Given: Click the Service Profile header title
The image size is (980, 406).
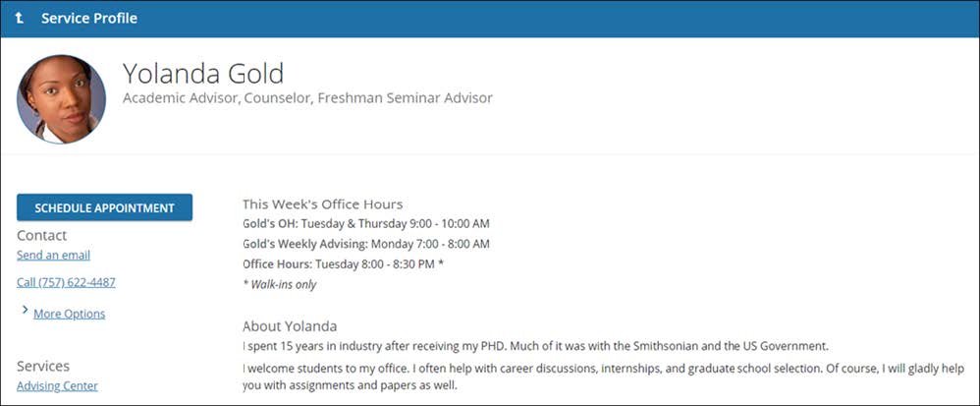Looking at the screenshot, I should point(88,18).
